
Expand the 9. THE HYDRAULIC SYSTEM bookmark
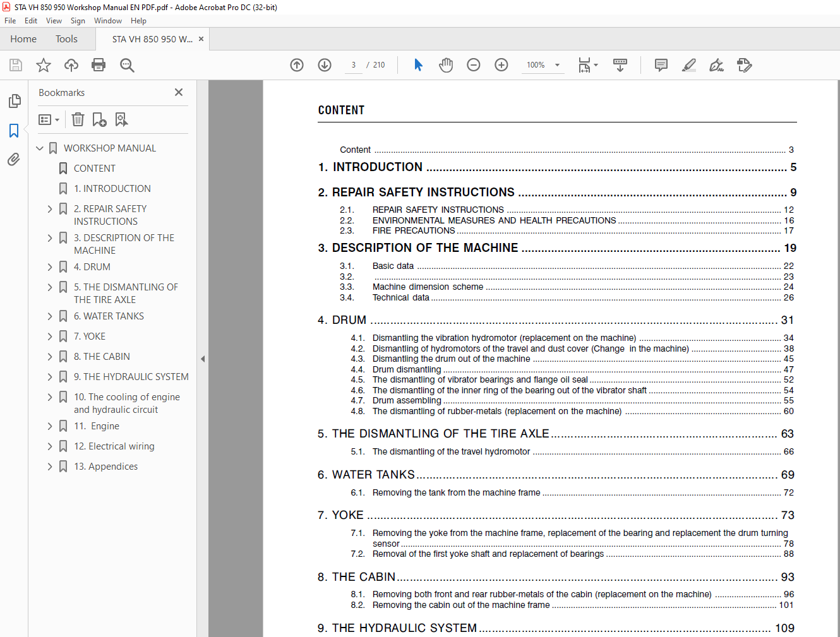pyautogui.click(x=50, y=377)
